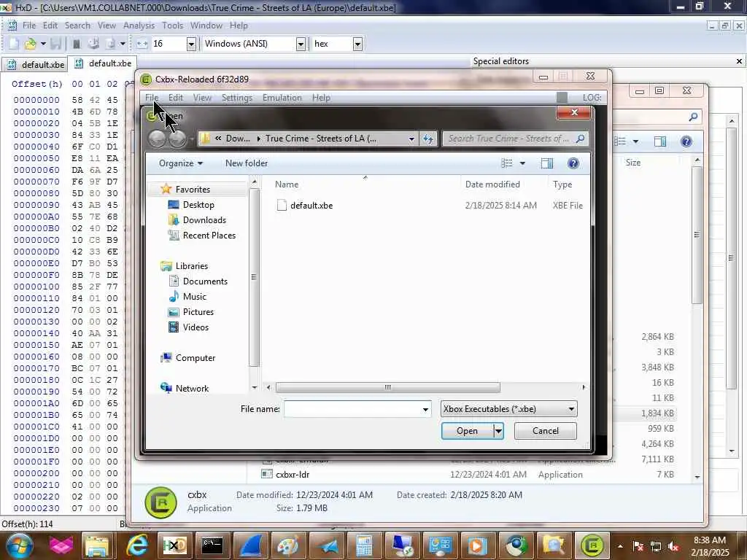Image resolution: width=747 pixels, height=560 pixels.
Task: Click the help icon in background Explorer window
Action: (x=686, y=141)
